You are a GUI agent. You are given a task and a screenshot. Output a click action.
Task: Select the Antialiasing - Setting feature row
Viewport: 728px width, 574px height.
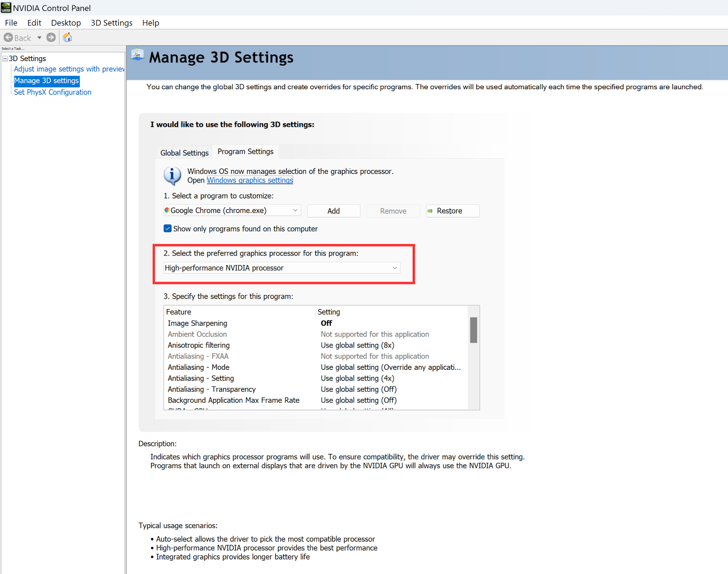click(x=315, y=378)
